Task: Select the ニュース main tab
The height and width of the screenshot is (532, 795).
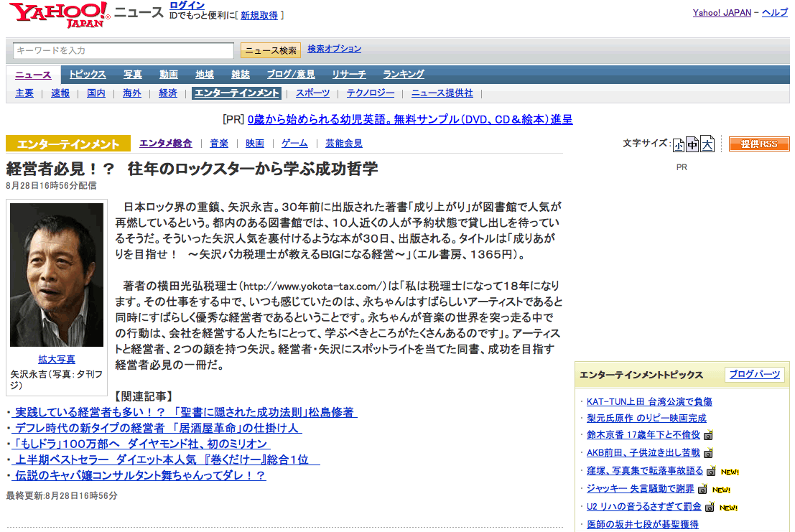Action: 34,75
